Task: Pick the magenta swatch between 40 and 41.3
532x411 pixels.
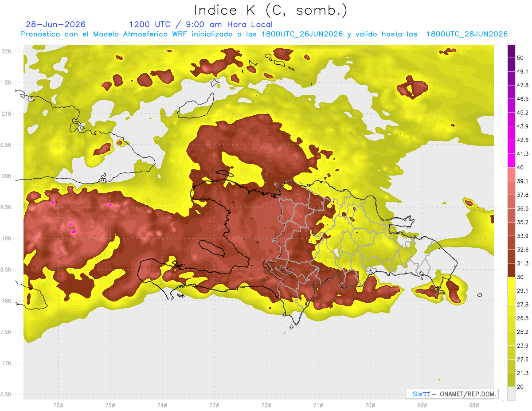Action: [x=511, y=160]
